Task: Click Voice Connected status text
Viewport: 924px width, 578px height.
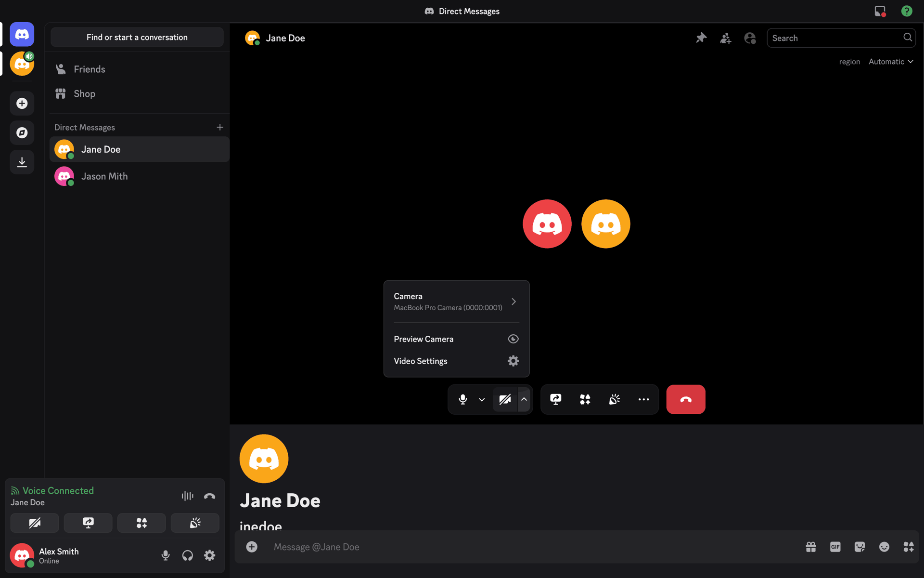Action: click(58, 491)
